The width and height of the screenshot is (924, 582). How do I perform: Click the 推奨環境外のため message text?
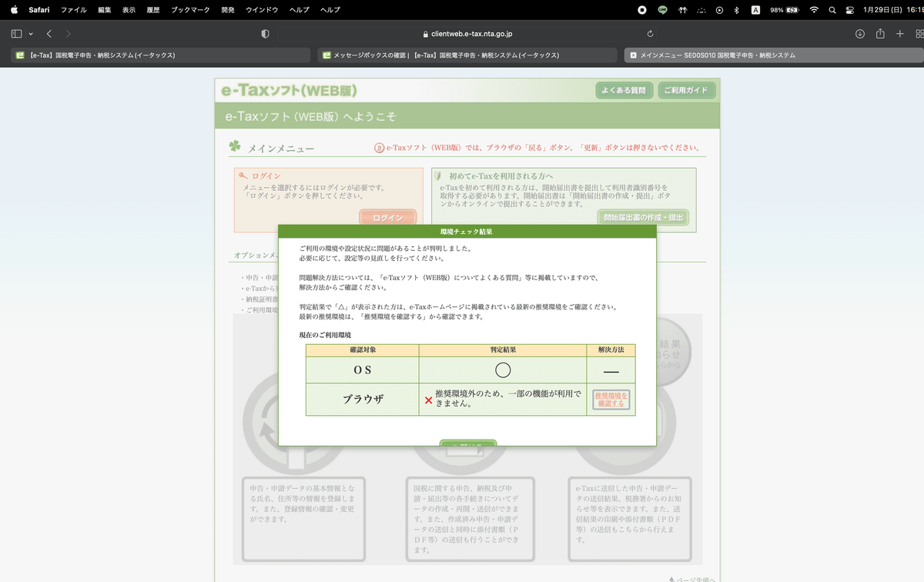point(508,398)
